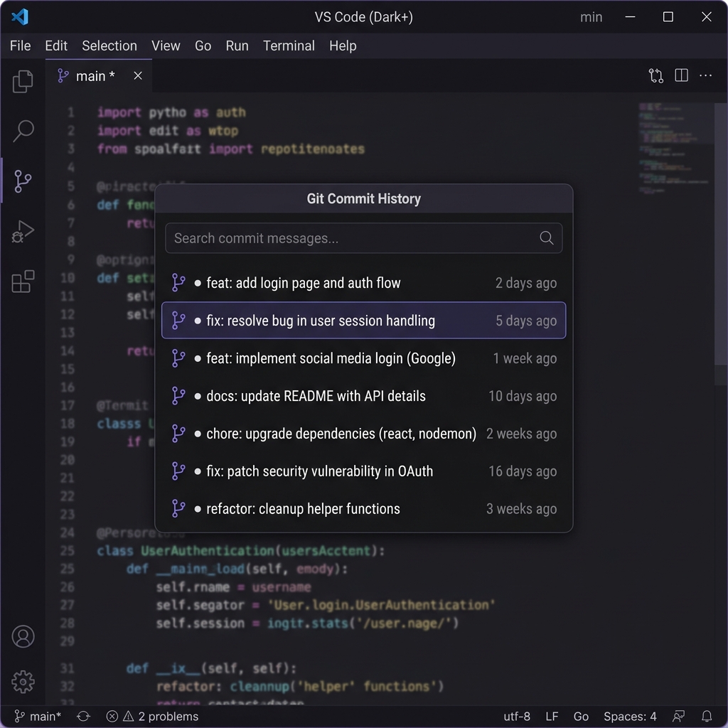This screenshot has width=728, height=728.
Task: Click the 'main*' branch in status bar
Action: (x=38, y=717)
